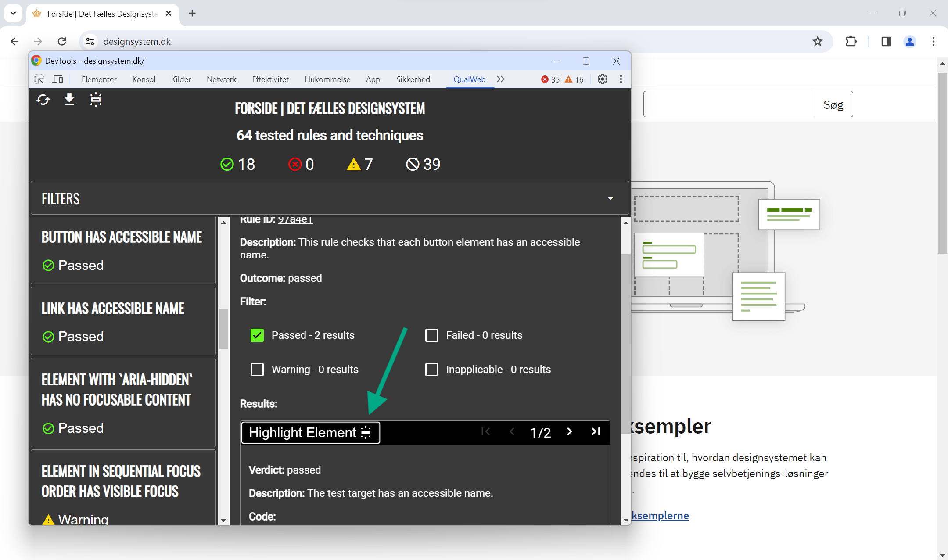Download the QualWeb evaluation report
Viewport: 948px width, 560px height.
point(69,100)
